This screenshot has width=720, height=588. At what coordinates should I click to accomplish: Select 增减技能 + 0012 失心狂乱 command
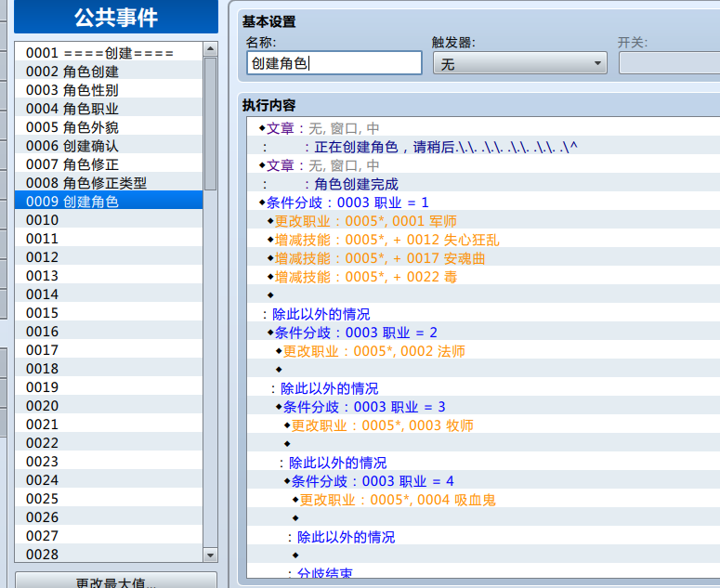tap(483, 240)
